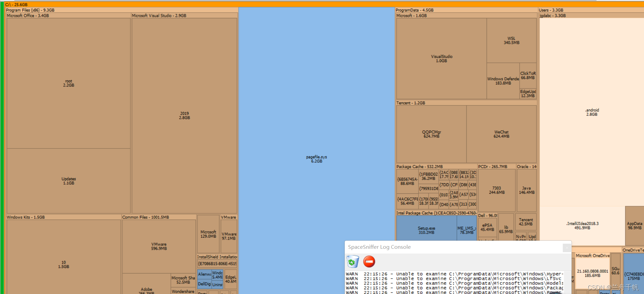
Task: Select the ePSA 45.4MB block
Action: [x=487, y=227]
